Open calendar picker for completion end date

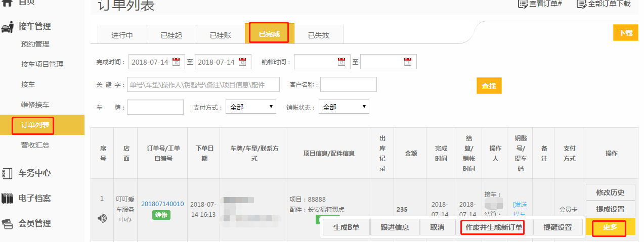point(242,62)
